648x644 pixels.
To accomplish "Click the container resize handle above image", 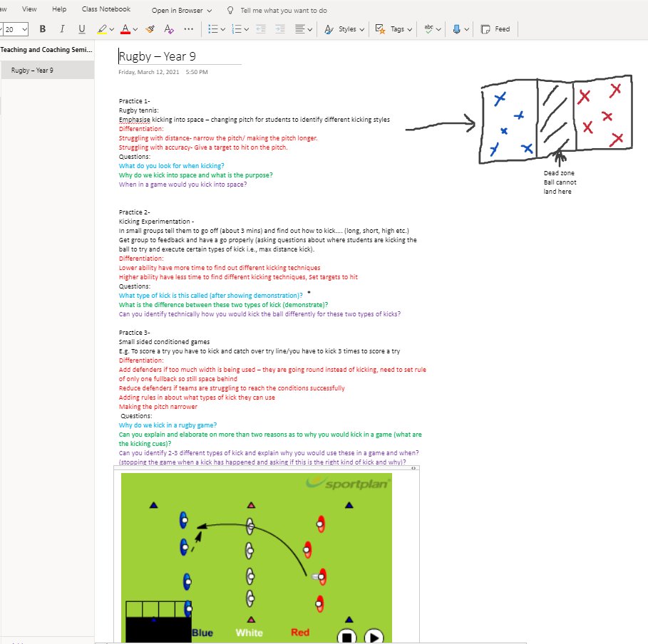I will [x=413, y=468].
